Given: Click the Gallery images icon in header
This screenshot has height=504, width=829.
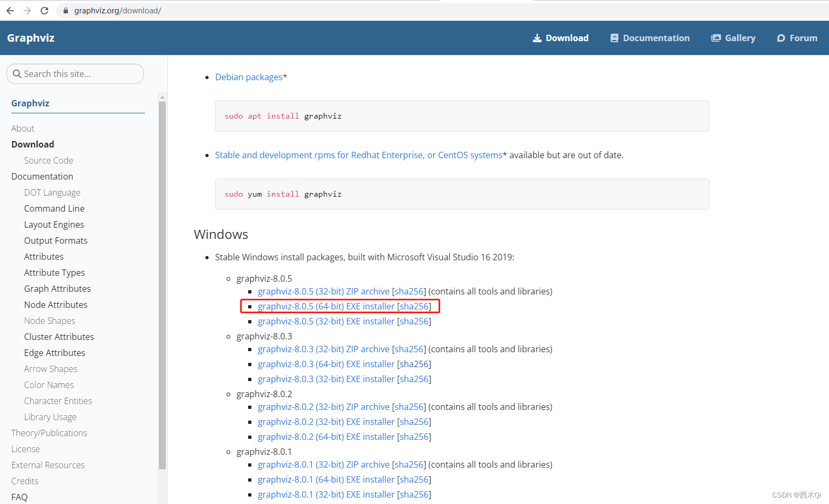Looking at the screenshot, I should (716, 38).
